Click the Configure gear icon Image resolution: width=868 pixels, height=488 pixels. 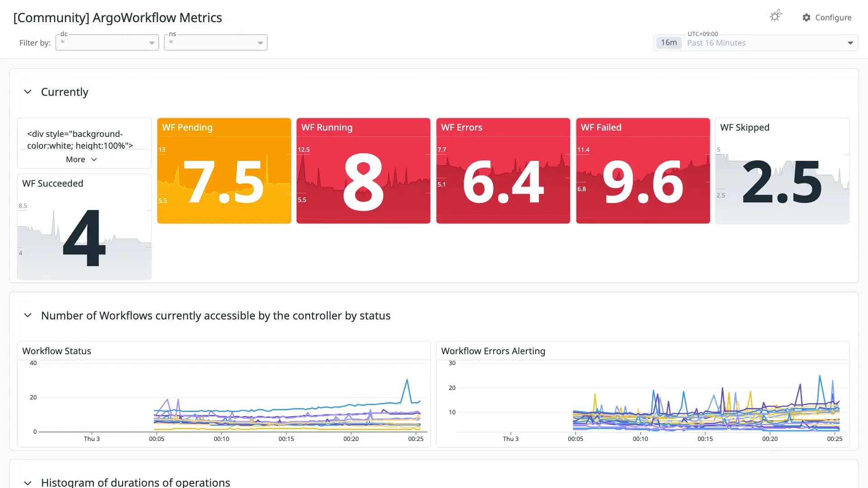[x=807, y=18]
